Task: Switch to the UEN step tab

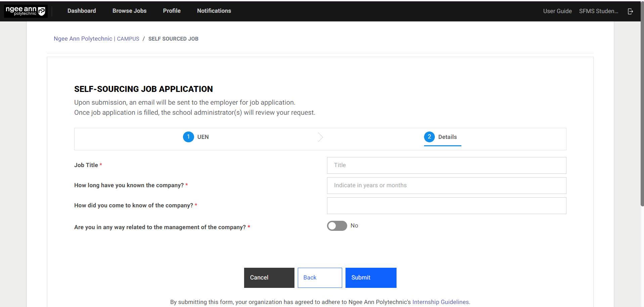Action: coord(203,137)
